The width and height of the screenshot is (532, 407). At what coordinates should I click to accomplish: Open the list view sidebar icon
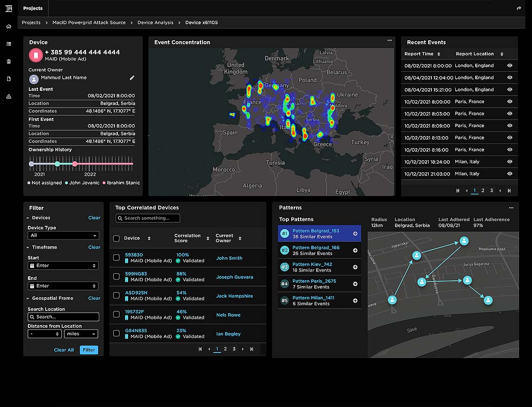click(8, 44)
